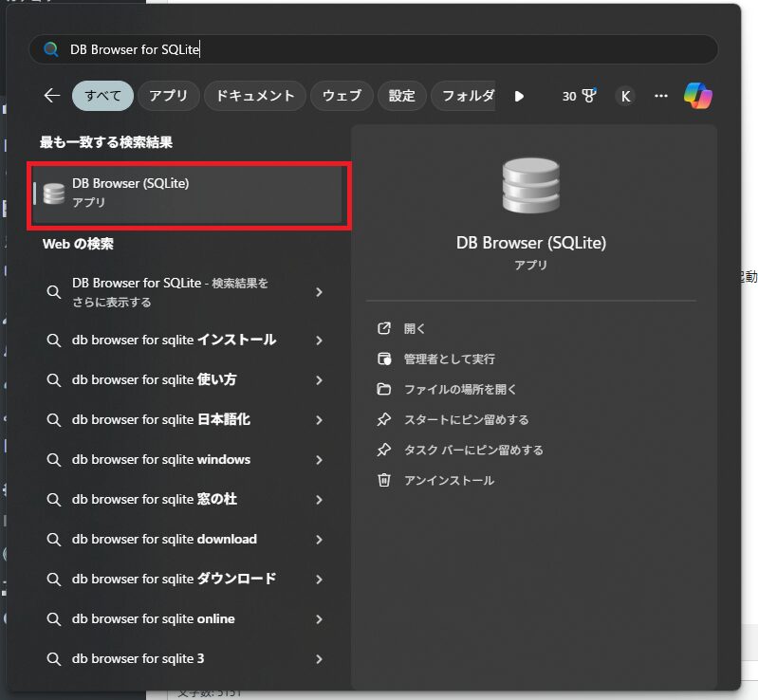Click the shield icon beside 管理者として実行
The height and width of the screenshot is (700, 758).
click(x=384, y=359)
